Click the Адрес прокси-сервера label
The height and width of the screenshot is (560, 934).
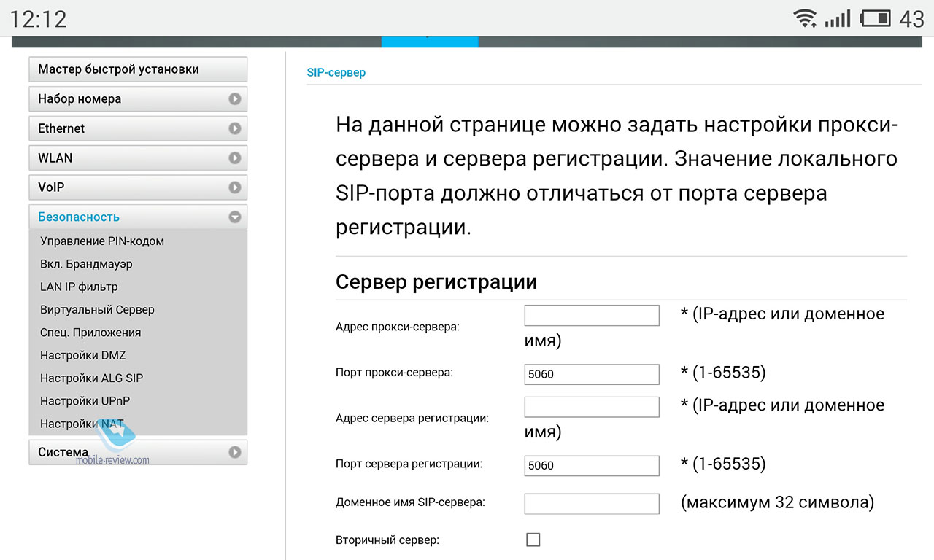pos(398,327)
